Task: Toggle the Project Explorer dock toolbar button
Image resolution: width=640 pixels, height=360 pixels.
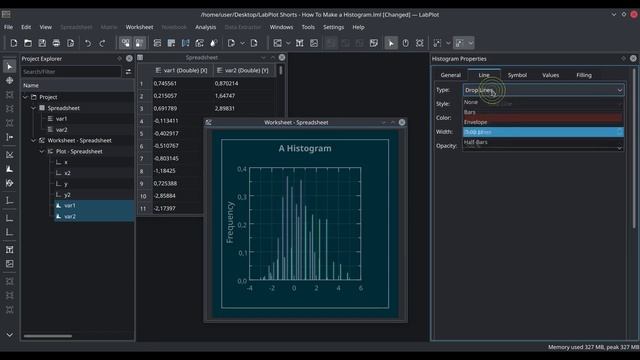Action: click(x=126, y=43)
